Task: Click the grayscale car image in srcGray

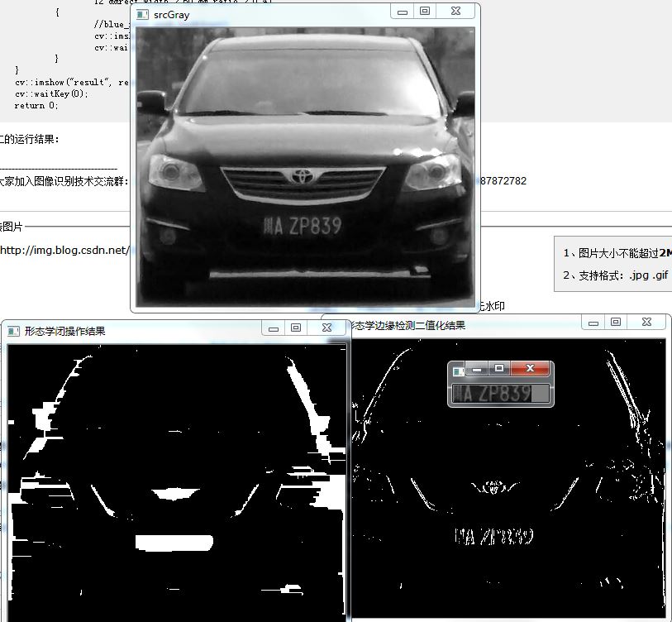Action: pos(305,167)
